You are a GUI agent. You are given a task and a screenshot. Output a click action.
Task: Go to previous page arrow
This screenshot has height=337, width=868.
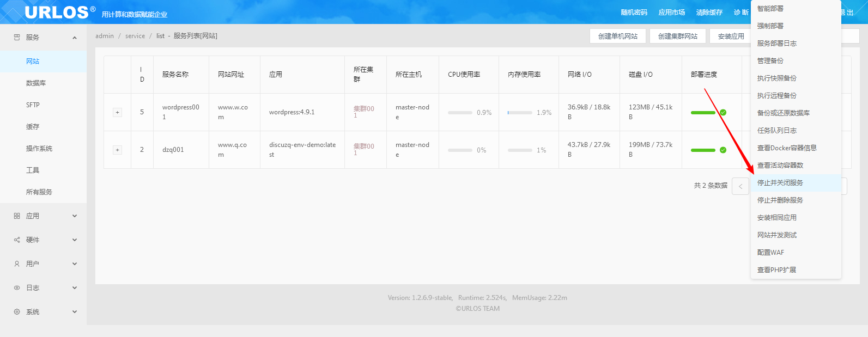(x=740, y=186)
